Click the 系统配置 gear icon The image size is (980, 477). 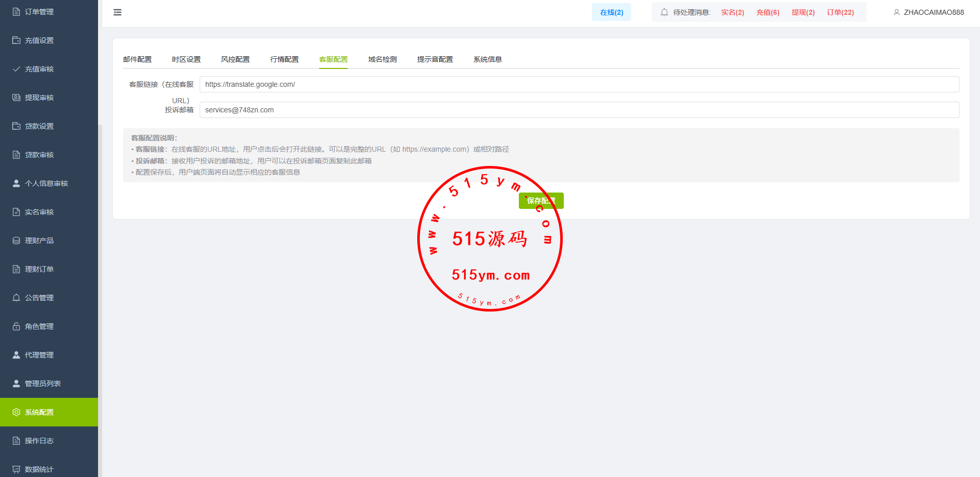[x=16, y=412]
